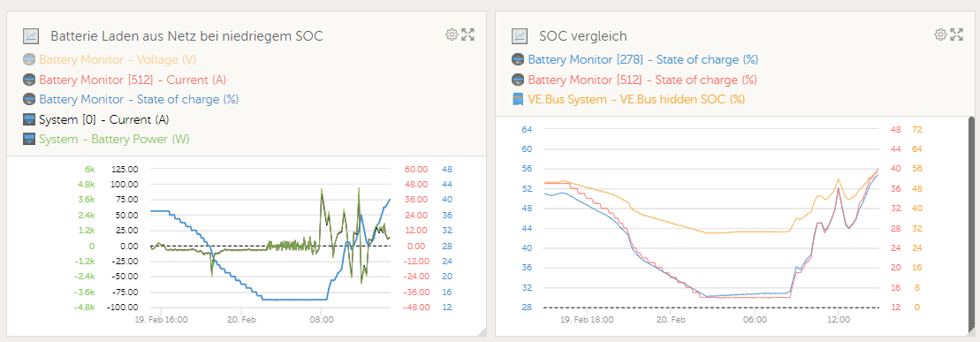Click chart icon beside Batterie Laden title
Image resolution: width=980 pixels, height=342 pixels.
(x=31, y=36)
